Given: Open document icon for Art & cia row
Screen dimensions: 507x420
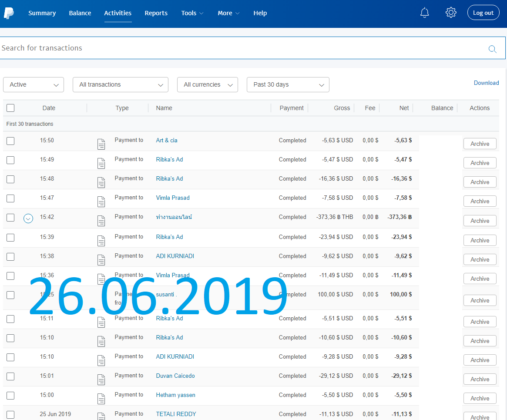Looking at the screenshot, I should click(x=101, y=144).
